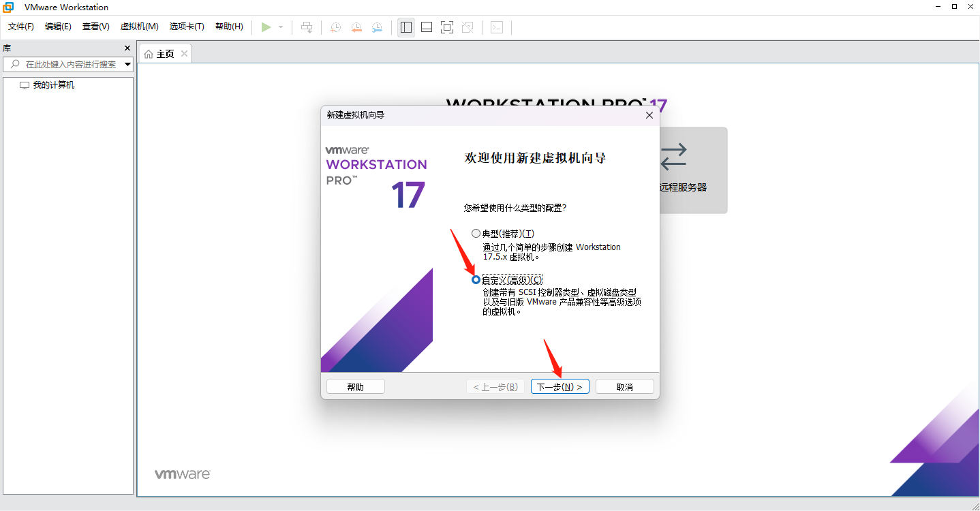Click the library search input field
Viewport: 980px width, 511px height.
(x=68, y=65)
